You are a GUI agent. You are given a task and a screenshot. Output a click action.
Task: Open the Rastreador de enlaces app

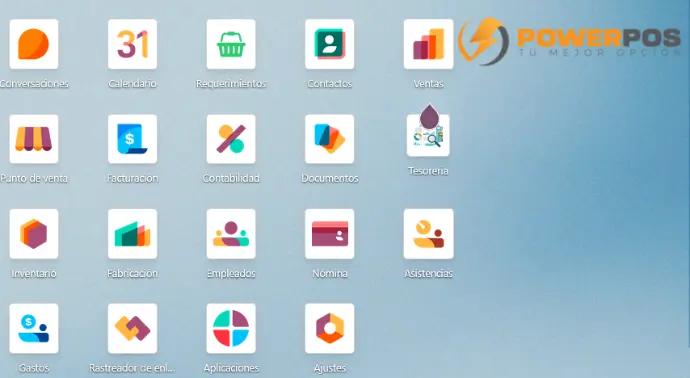[x=132, y=328]
